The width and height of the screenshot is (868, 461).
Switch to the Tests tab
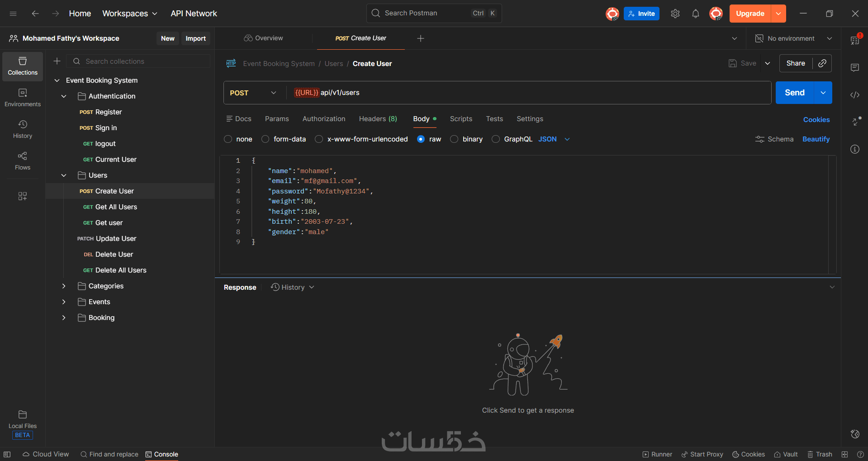click(x=494, y=119)
